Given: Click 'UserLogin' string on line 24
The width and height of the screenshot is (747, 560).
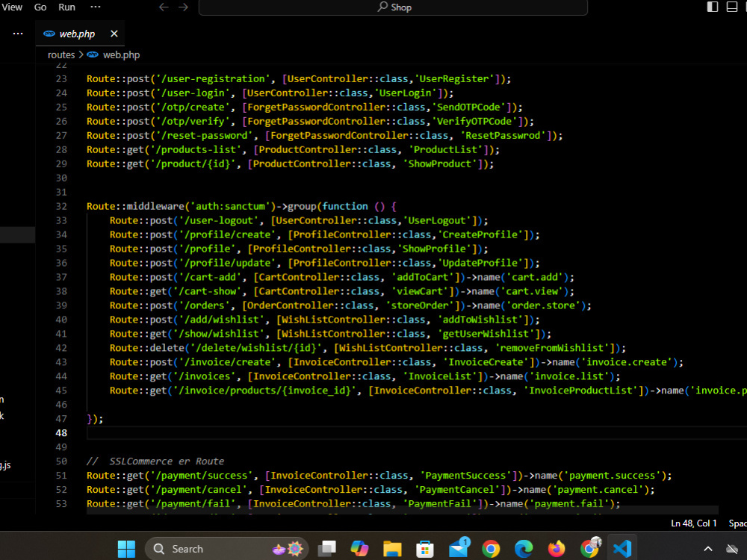Looking at the screenshot, I should pos(406,93).
